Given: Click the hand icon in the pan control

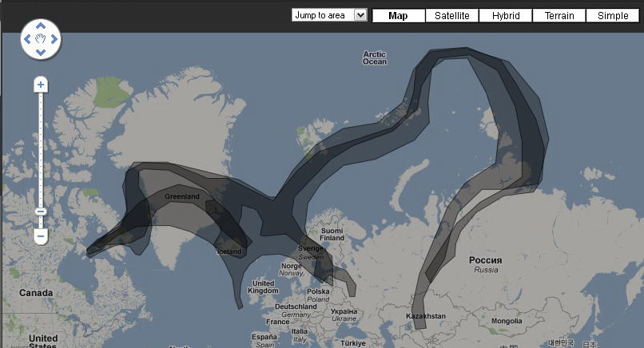Looking at the screenshot, I should pos(40,39).
